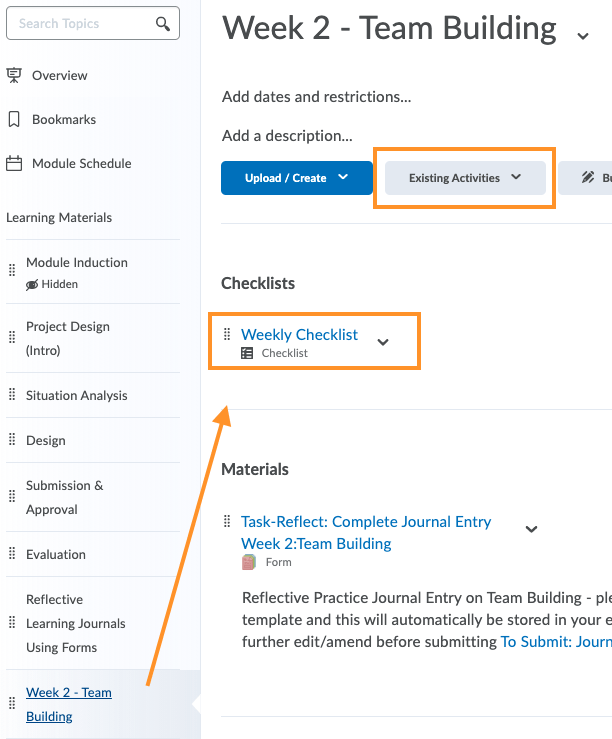Click the search magnifier icon
The image size is (612, 739).
164,23
